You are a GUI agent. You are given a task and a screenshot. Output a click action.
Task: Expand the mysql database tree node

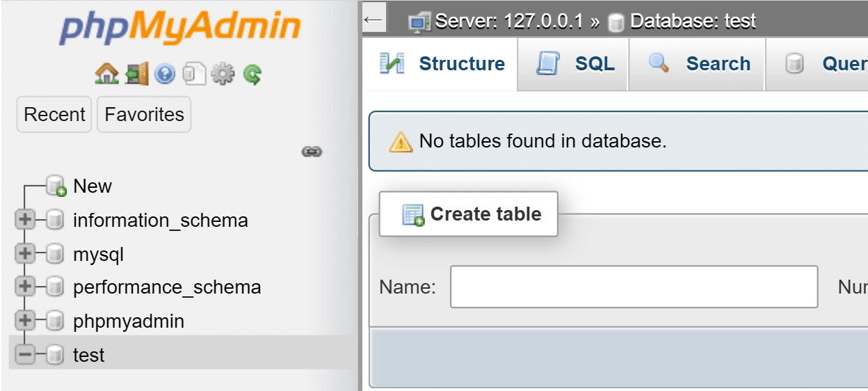click(25, 254)
